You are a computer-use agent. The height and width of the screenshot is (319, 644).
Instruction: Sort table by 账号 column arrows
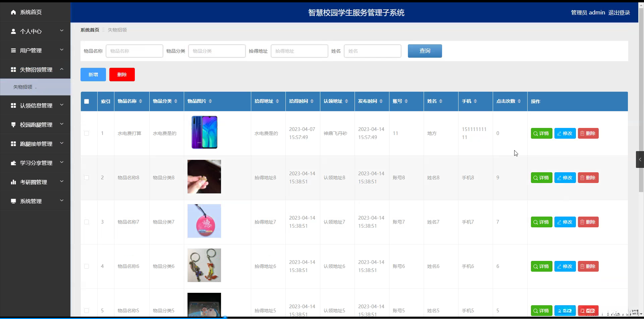406,101
